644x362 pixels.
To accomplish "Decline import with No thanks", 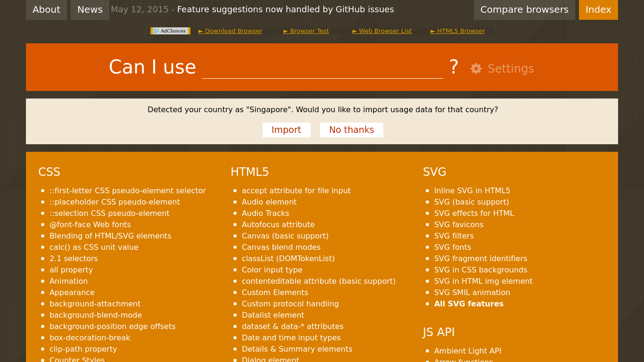I will click(351, 130).
